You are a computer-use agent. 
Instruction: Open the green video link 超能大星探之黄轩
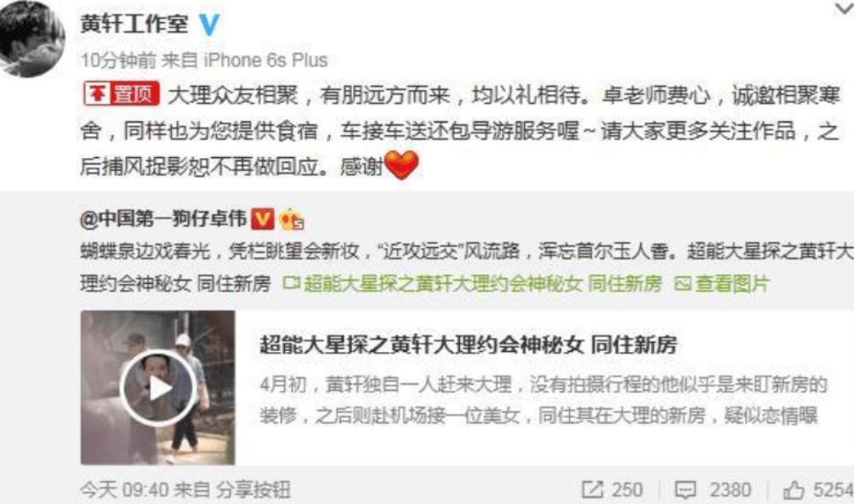point(472,283)
